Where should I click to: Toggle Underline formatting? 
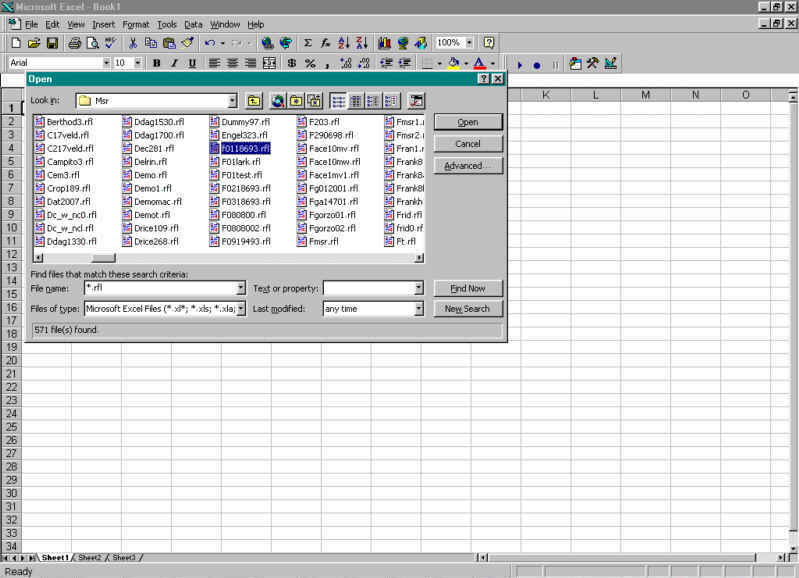tap(192, 63)
